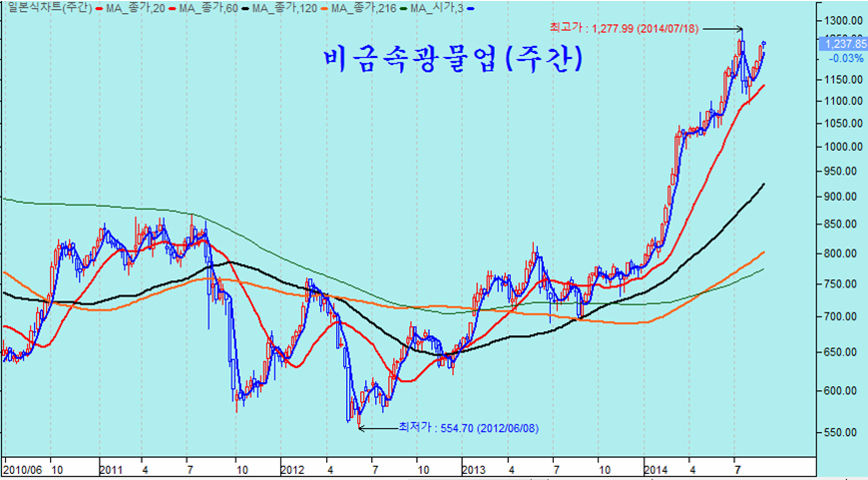
Task: Click the 2012 label on time axis
Action: coord(292,467)
